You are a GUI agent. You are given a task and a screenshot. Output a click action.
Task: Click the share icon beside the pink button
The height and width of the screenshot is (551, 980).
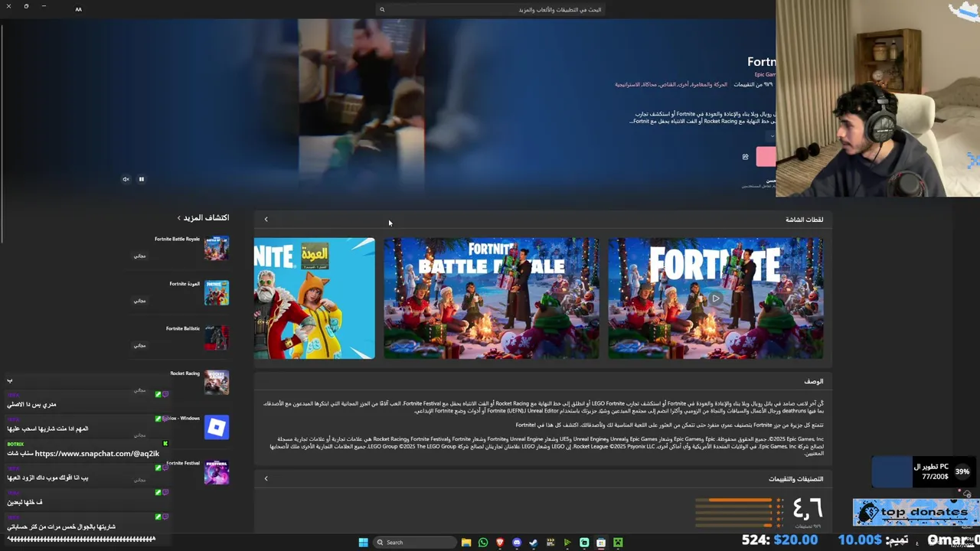click(x=745, y=157)
